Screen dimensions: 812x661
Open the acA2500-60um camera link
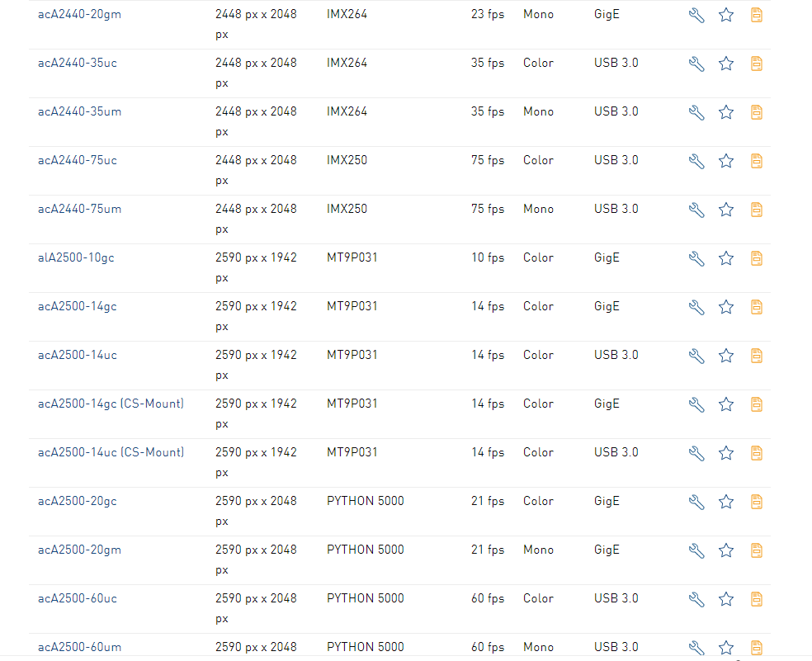(x=79, y=647)
